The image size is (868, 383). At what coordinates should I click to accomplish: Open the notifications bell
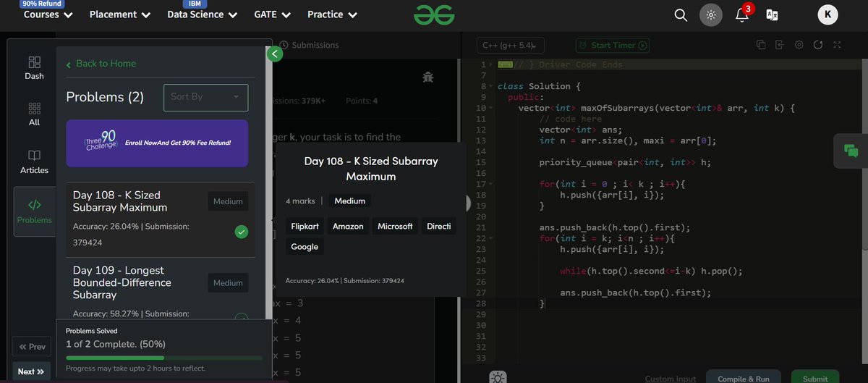741,14
